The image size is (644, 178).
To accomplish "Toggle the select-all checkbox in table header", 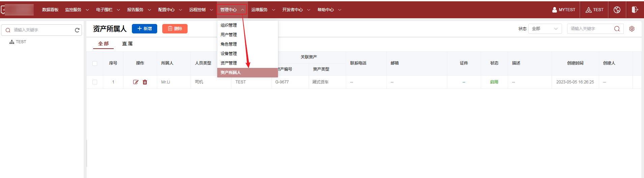I will [x=95, y=63].
